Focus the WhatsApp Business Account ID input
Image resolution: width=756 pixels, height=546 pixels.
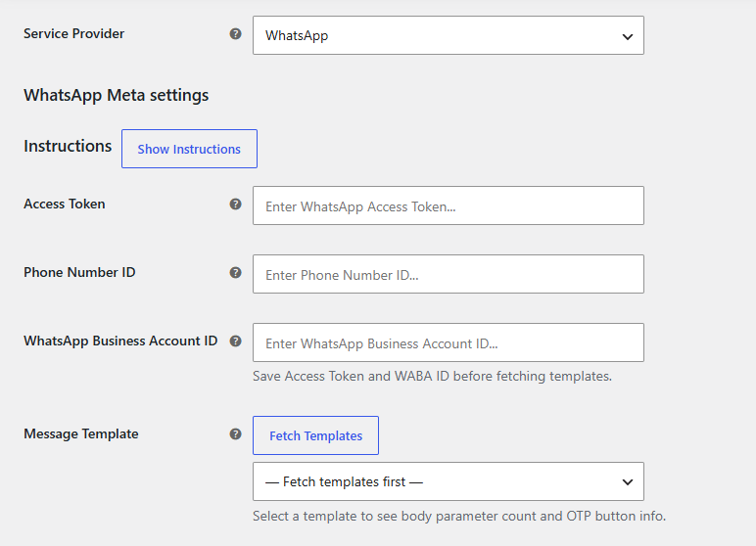pos(449,342)
